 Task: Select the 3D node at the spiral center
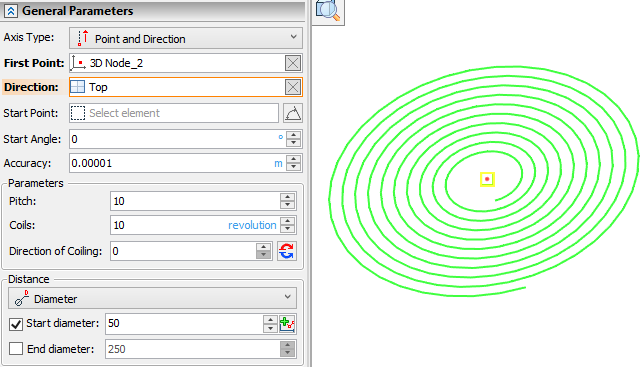pyautogui.click(x=487, y=179)
